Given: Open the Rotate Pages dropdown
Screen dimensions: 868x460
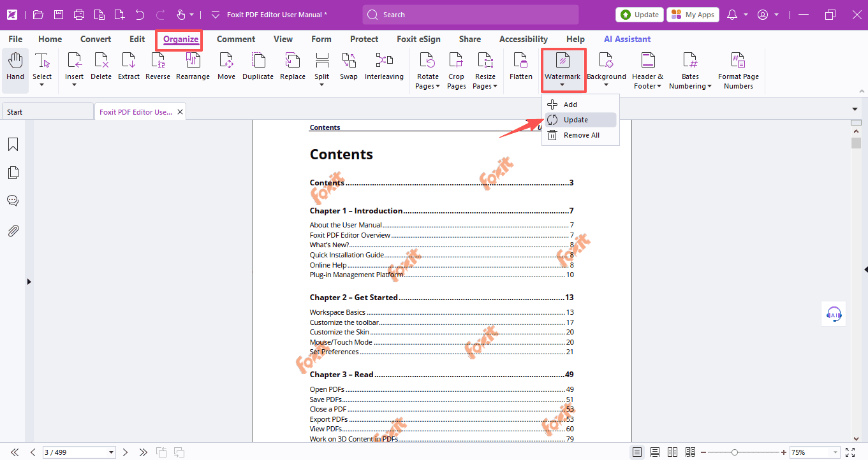Looking at the screenshot, I should click(438, 86).
